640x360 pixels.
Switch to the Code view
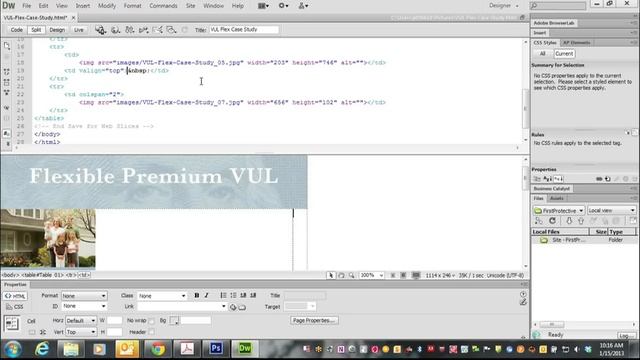click(17, 30)
